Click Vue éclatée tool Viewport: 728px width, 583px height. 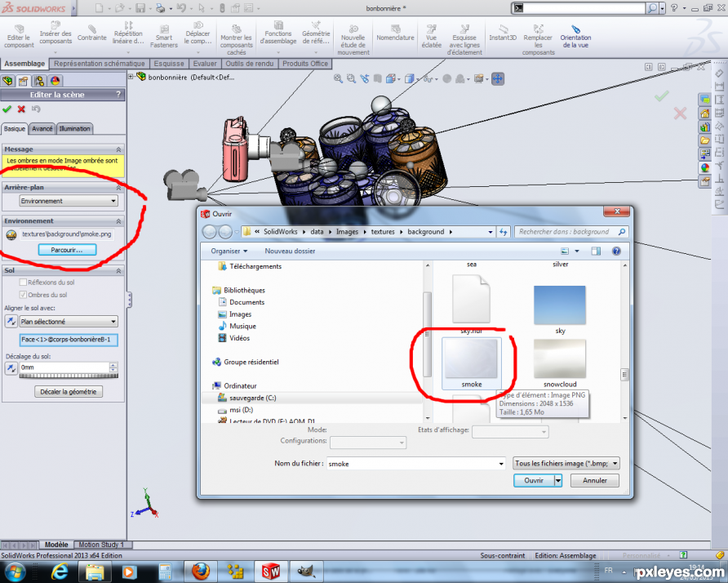click(431, 36)
